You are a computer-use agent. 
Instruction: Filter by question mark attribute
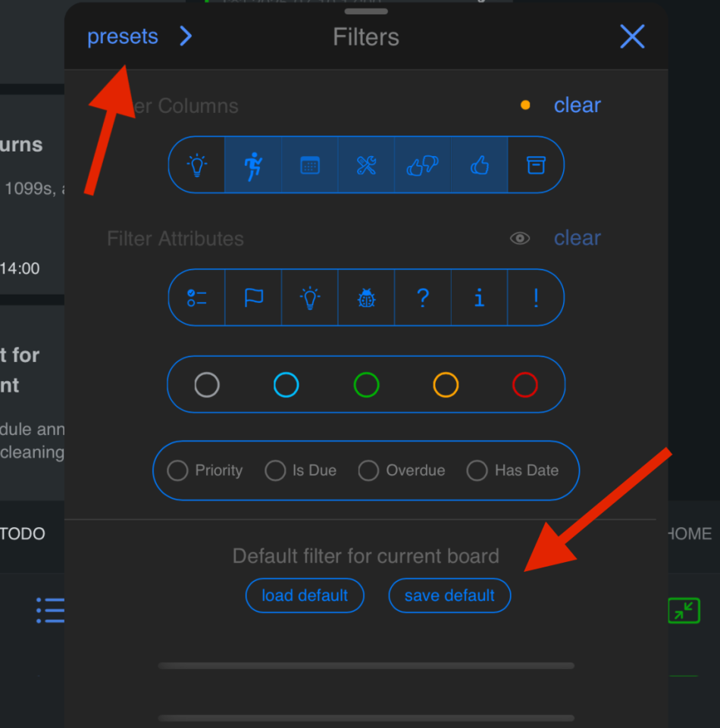423,298
